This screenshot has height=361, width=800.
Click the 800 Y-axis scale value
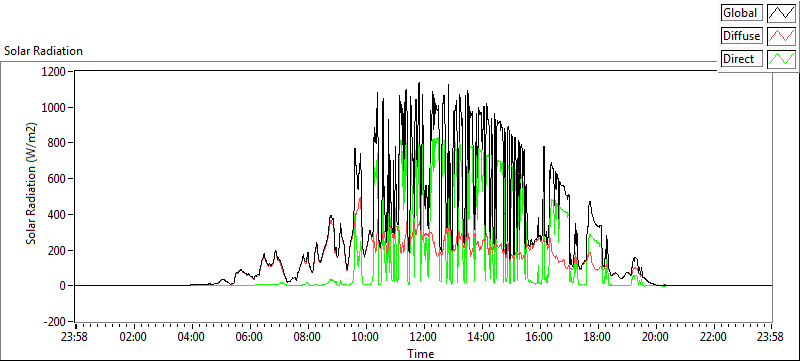[x=58, y=143]
